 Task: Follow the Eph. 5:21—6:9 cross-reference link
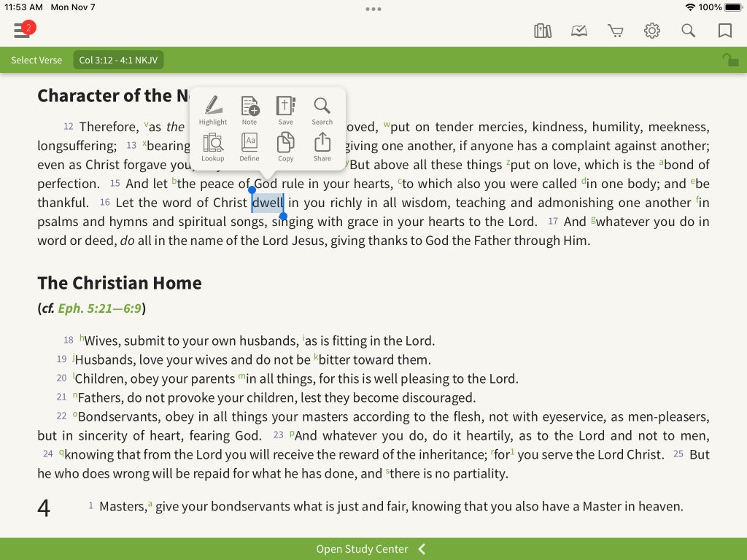pyautogui.click(x=99, y=308)
